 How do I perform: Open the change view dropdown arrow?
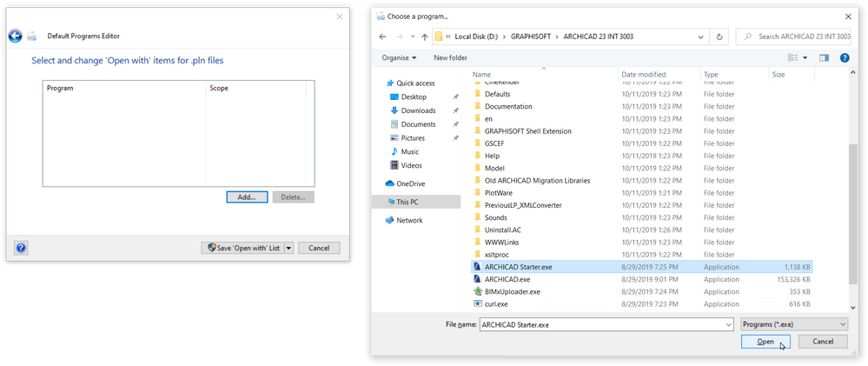(x=805, y=57)
